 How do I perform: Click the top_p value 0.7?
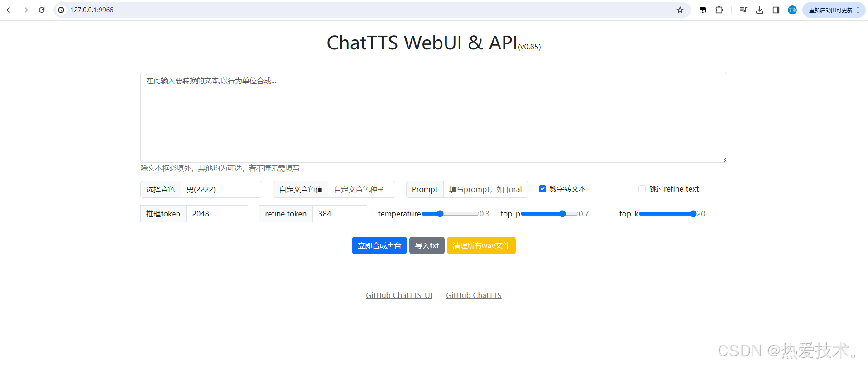pos(584,214)
